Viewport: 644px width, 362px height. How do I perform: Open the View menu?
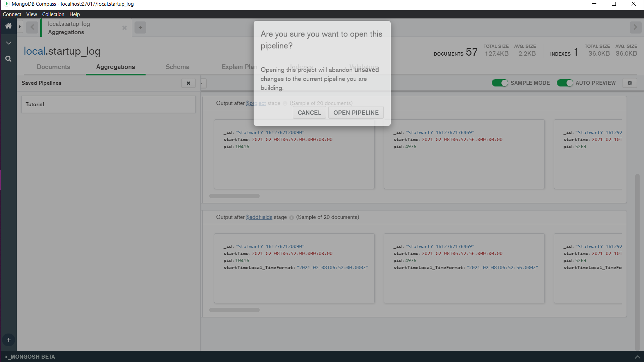32,14
